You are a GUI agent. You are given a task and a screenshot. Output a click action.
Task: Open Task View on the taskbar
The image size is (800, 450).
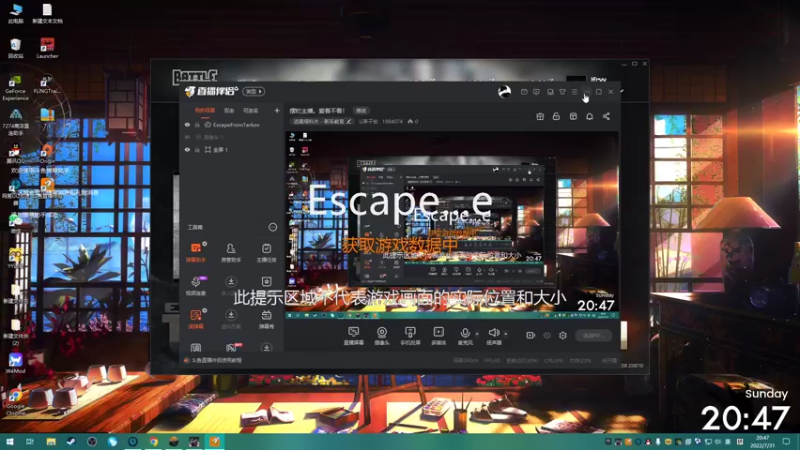point(30,441)
